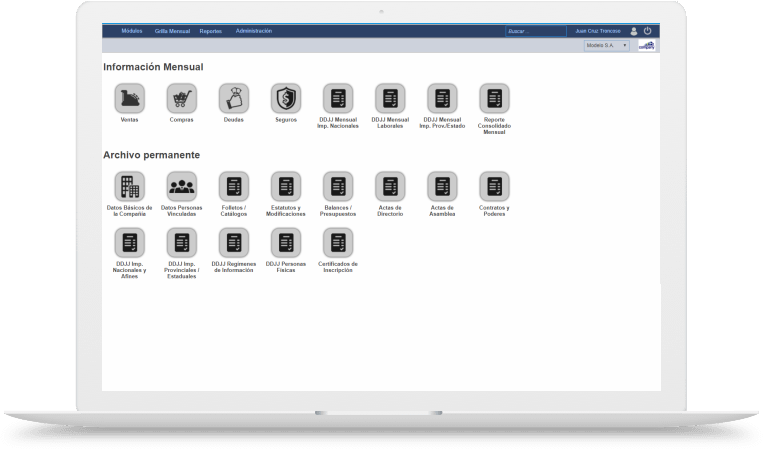
Task: Click the power logout icon
Action: pos(647,31)
